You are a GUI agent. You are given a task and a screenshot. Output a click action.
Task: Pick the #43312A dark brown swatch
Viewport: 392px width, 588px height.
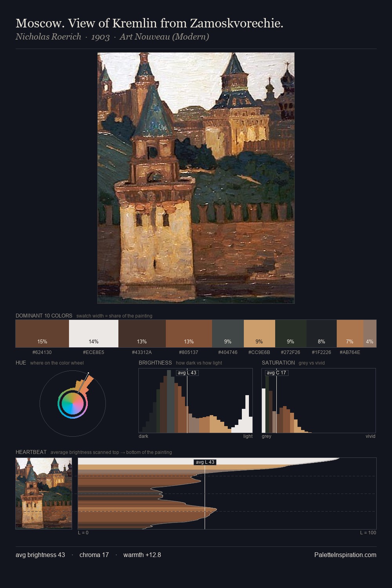(x=142, y=334)
